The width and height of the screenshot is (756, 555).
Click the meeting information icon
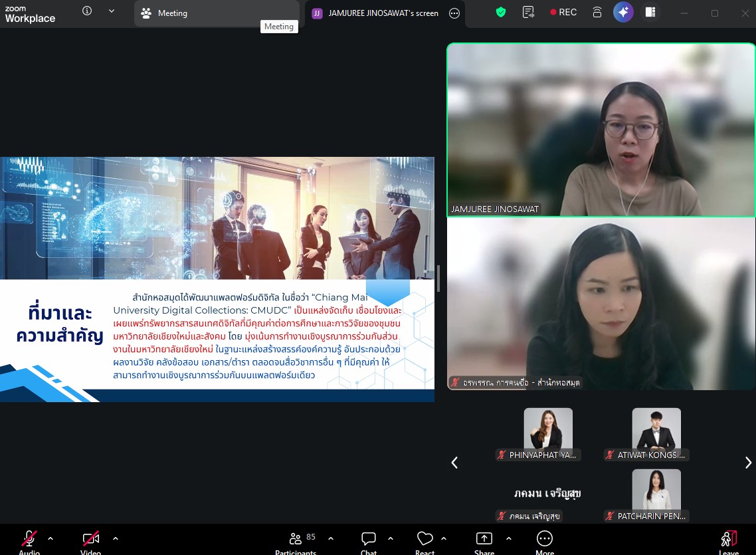(x=87, y=11)
